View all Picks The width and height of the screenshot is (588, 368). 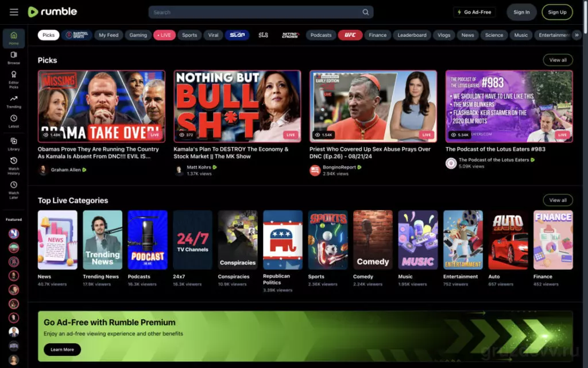[x=558, y=60]
